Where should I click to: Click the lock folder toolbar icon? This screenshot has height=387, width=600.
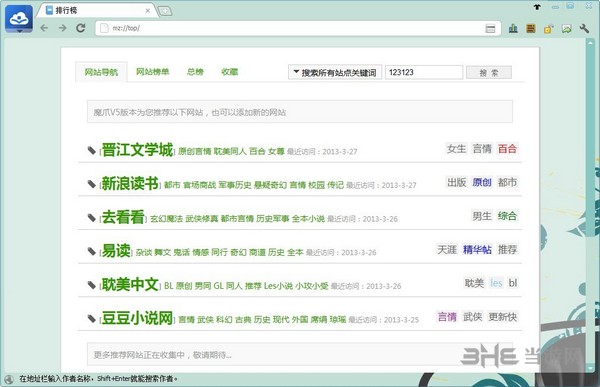[x=548, y=29]
